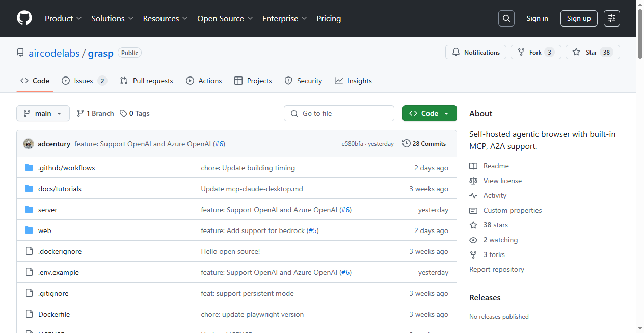Expand the Enterprise menu

click(x=285, y=18)
